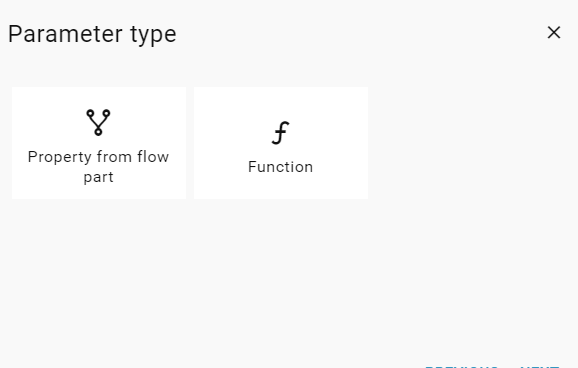Tap the white tile containing Function
The image size is (578, 368).
coord(281,143)
